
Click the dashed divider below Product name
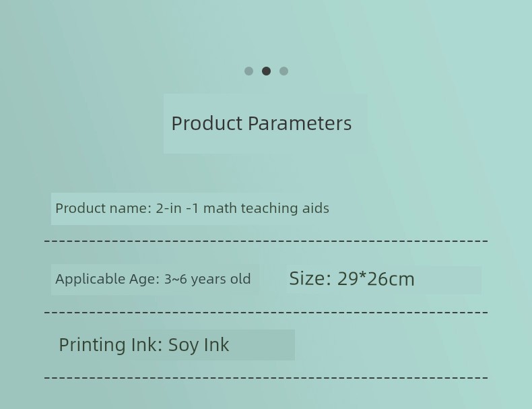tap(266, 241)
